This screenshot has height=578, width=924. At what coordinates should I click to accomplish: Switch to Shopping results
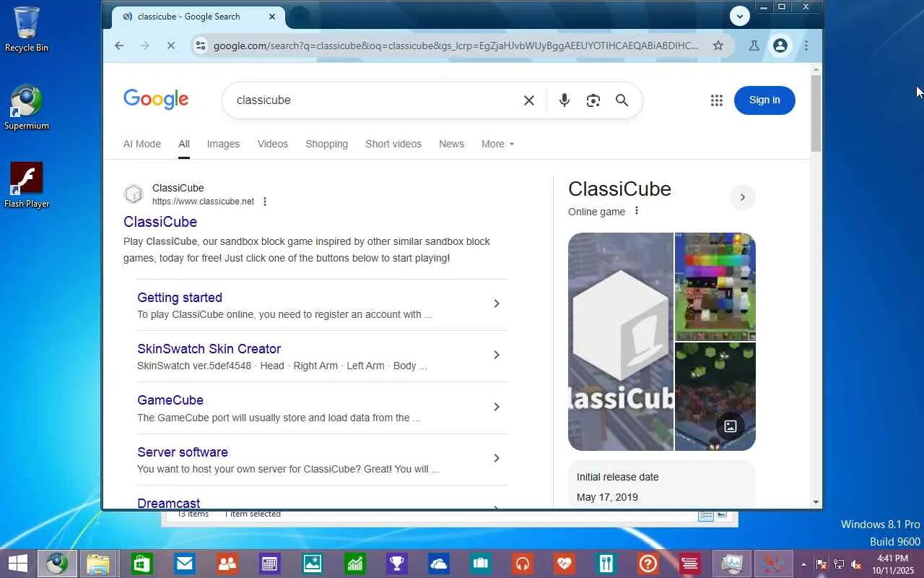[x=326, y=144]
